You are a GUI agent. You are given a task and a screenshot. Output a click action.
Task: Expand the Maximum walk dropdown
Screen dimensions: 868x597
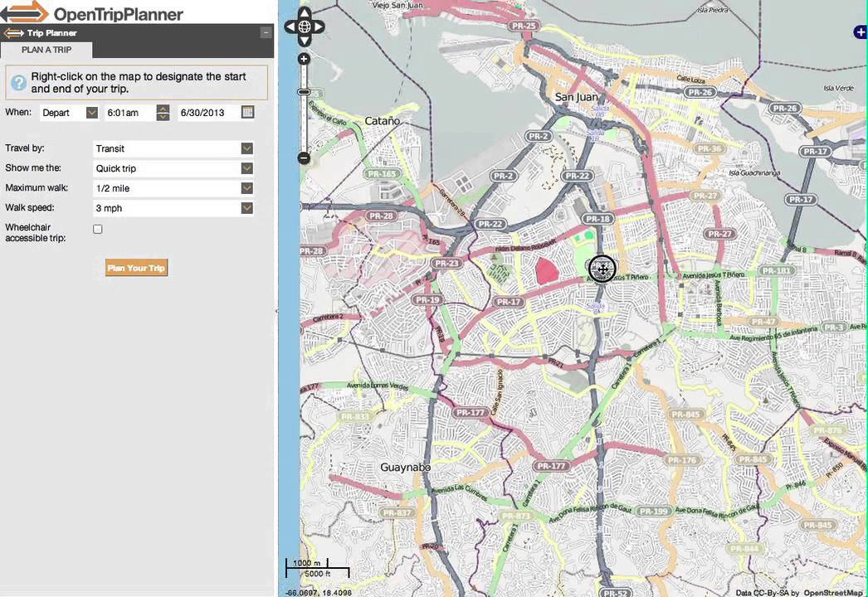click(247, 188)
